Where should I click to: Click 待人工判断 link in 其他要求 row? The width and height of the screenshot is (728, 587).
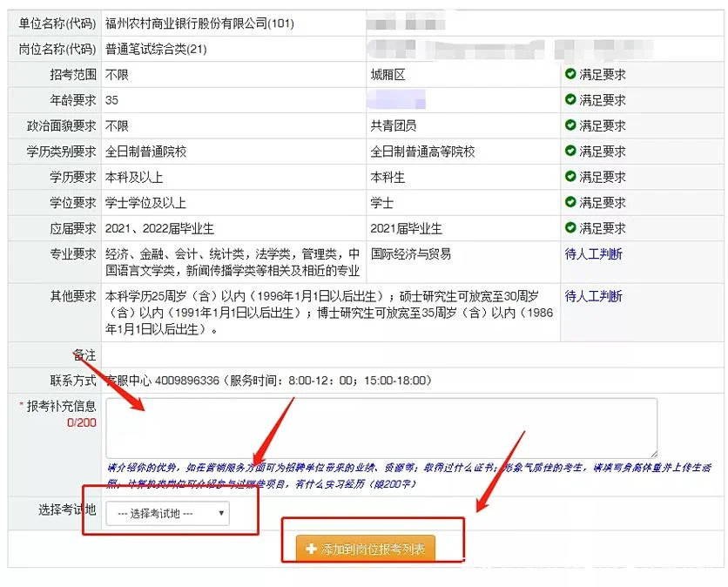pyautogui.click(x=593, y=296)
